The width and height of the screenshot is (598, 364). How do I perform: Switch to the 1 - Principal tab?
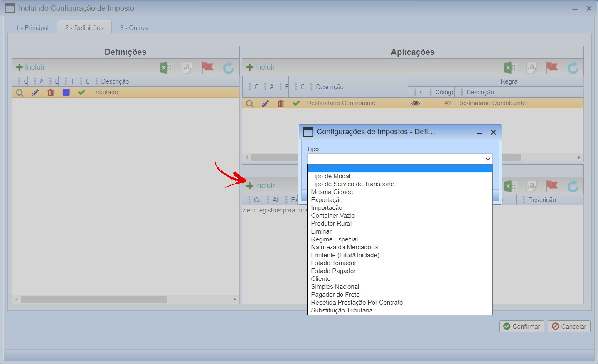coord(32,28)
